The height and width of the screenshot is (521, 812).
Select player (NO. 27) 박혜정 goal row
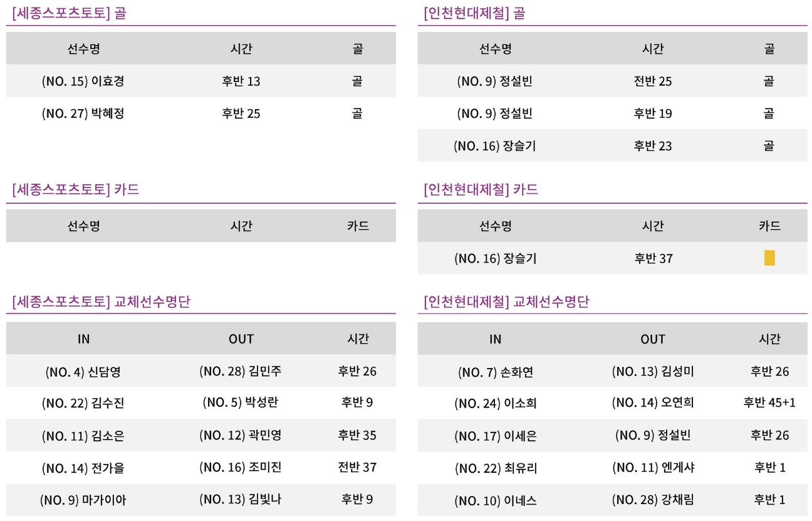click(x=200, y=113)
